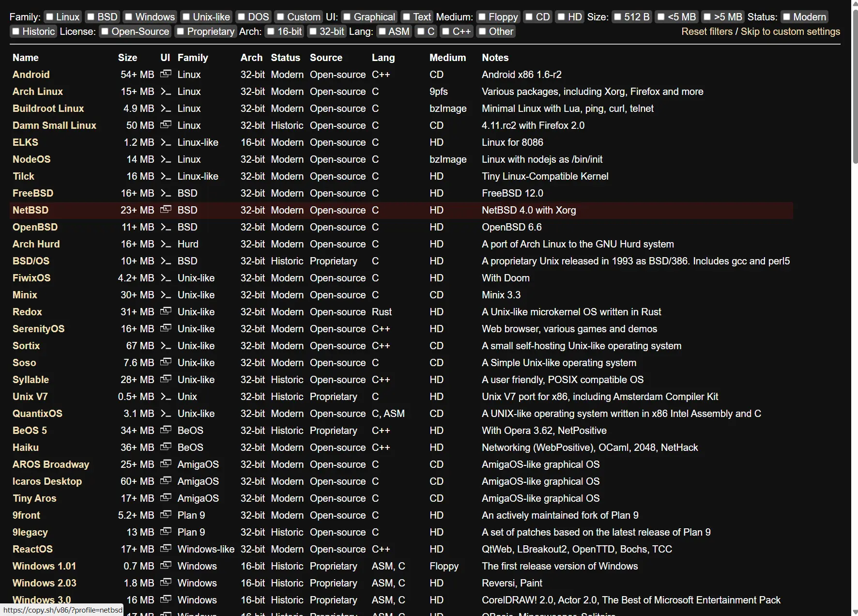The width and height of the screenshot is (858, 616).
Task: Check the Graphical UI filter
Action: pyautogui.click(x=347, y=17)
